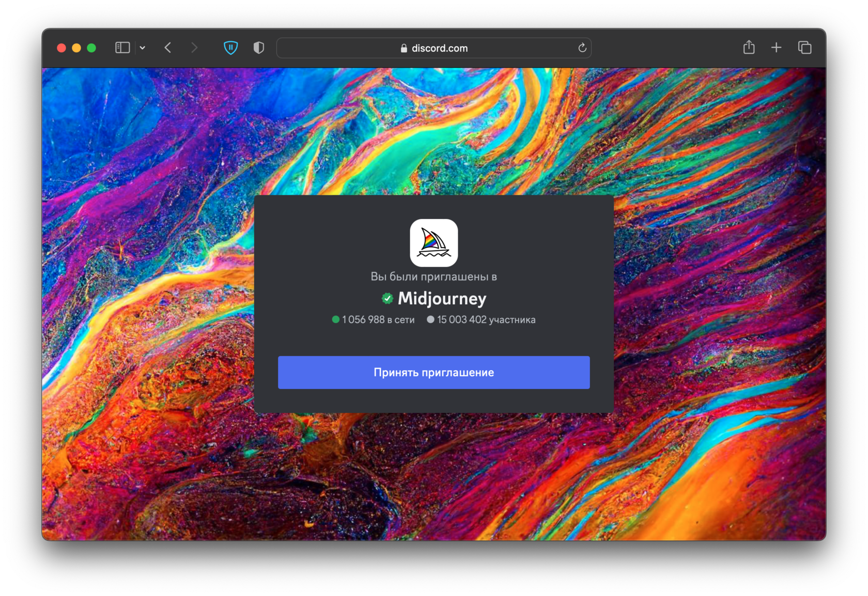Viewport: 868px width, 596px height.
Task: Click the Midjourney sailboat server logo
Action: click(434, 243)
